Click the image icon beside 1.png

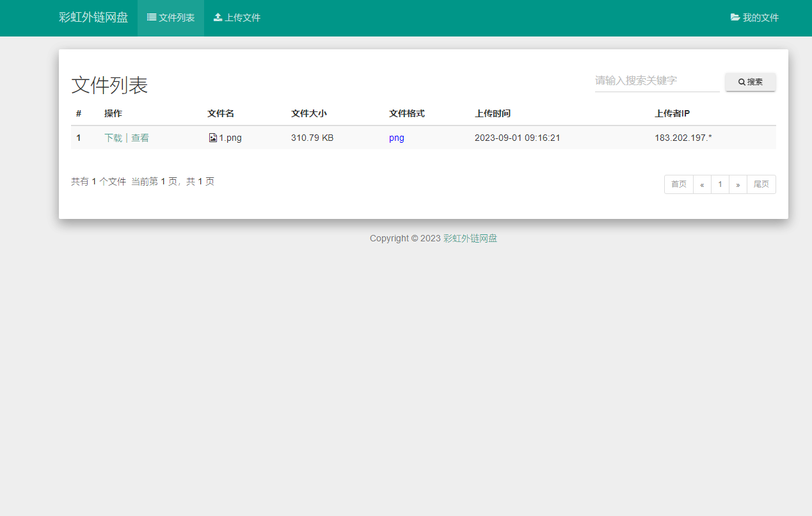pyautogui.click(x=212, y=137)
